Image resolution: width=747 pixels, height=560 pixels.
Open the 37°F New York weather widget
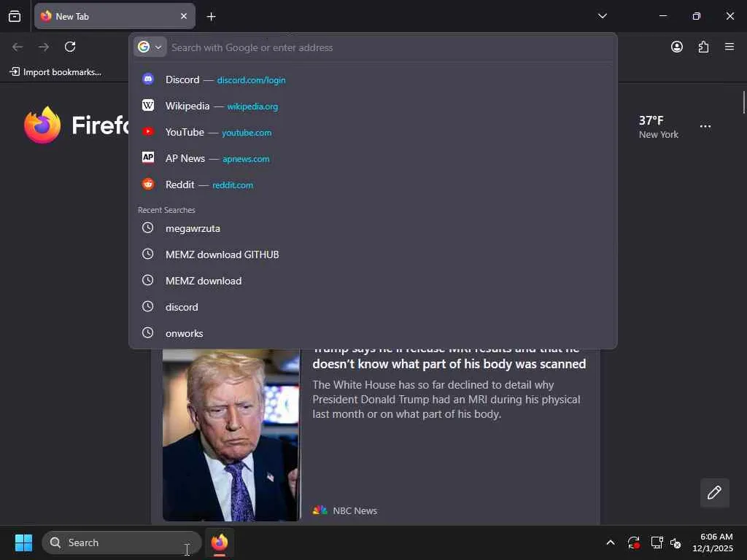pyautogui.click(x=659, y=127)
